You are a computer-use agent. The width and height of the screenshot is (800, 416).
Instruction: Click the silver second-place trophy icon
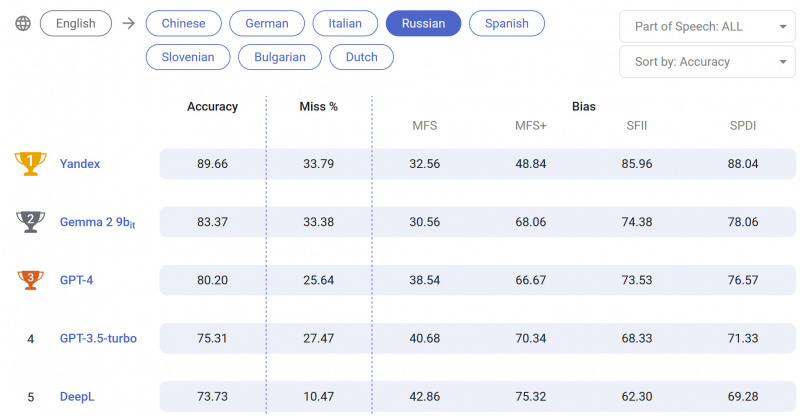coord(30,222)
